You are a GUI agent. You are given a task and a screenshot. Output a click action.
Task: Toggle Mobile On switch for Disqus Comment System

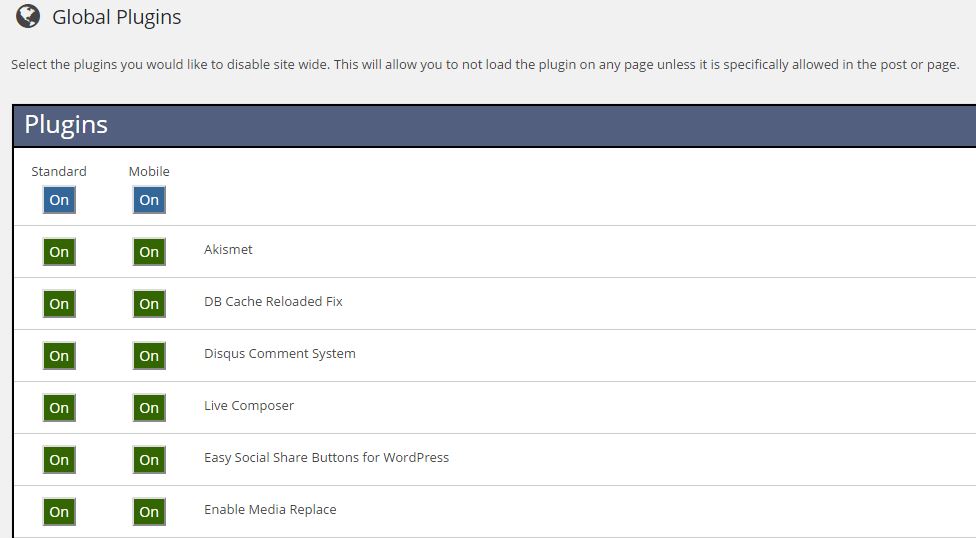click(149, 356)
